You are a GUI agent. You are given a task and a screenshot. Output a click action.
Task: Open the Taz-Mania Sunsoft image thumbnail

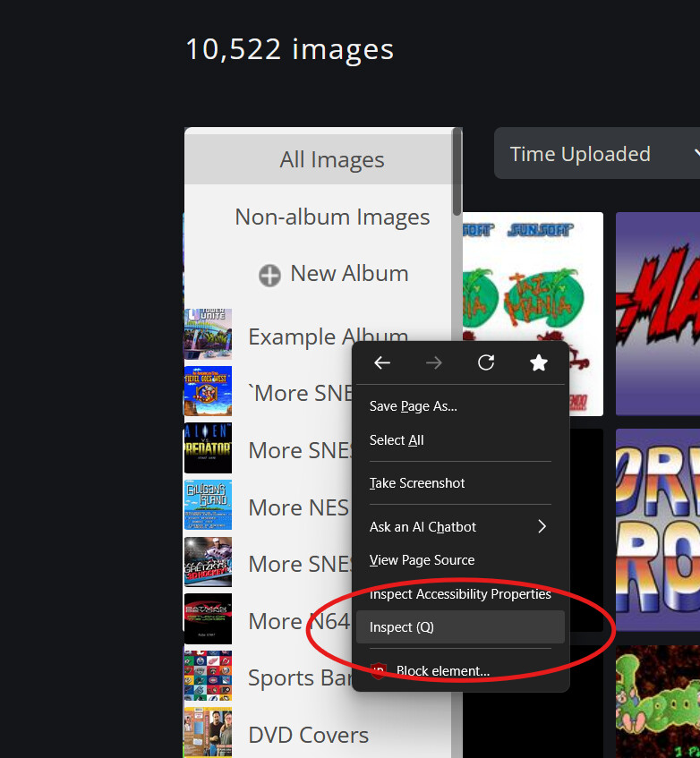(x=533, y=286)
